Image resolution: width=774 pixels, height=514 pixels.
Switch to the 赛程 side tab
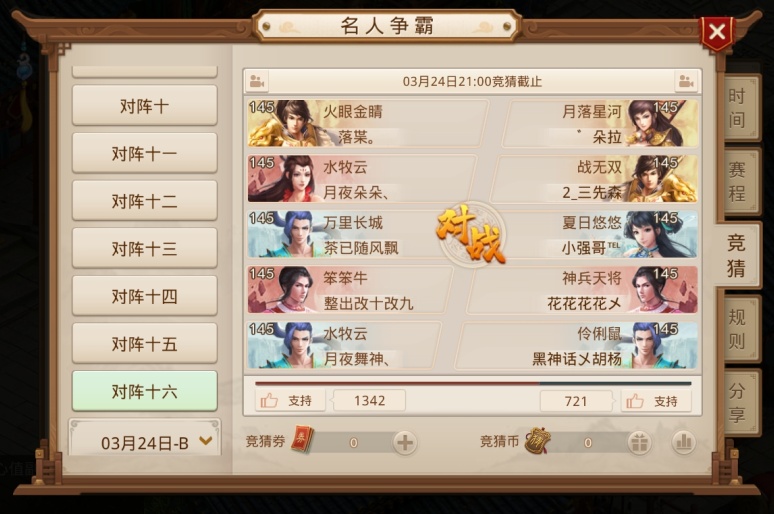pyautogui.click(x=738, y=181)
